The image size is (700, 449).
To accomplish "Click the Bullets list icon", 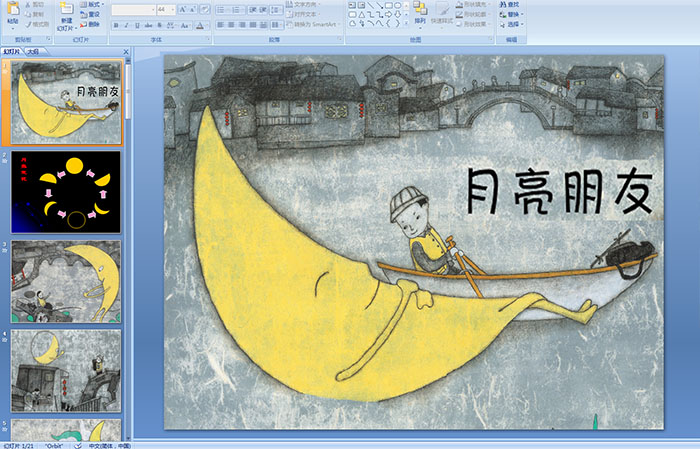I will coord(222,9).
